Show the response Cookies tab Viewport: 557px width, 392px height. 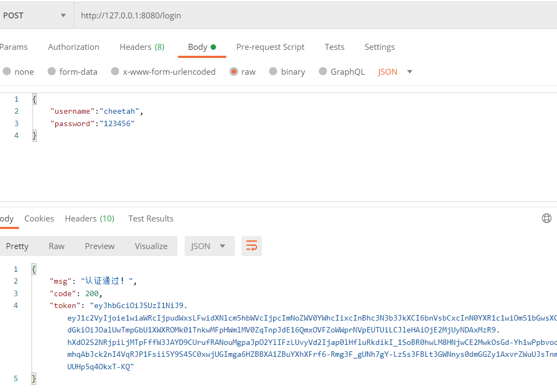[39, 219]
